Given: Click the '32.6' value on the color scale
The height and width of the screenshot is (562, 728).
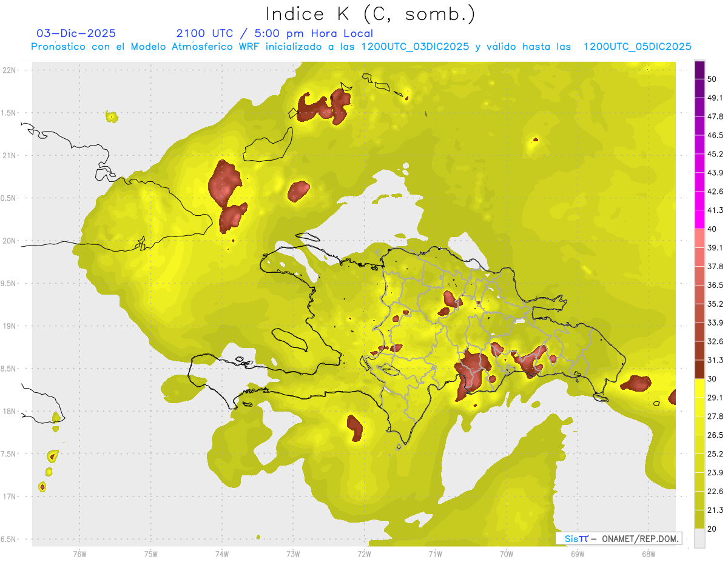Looking at the screenshot, I should point(715,341).
